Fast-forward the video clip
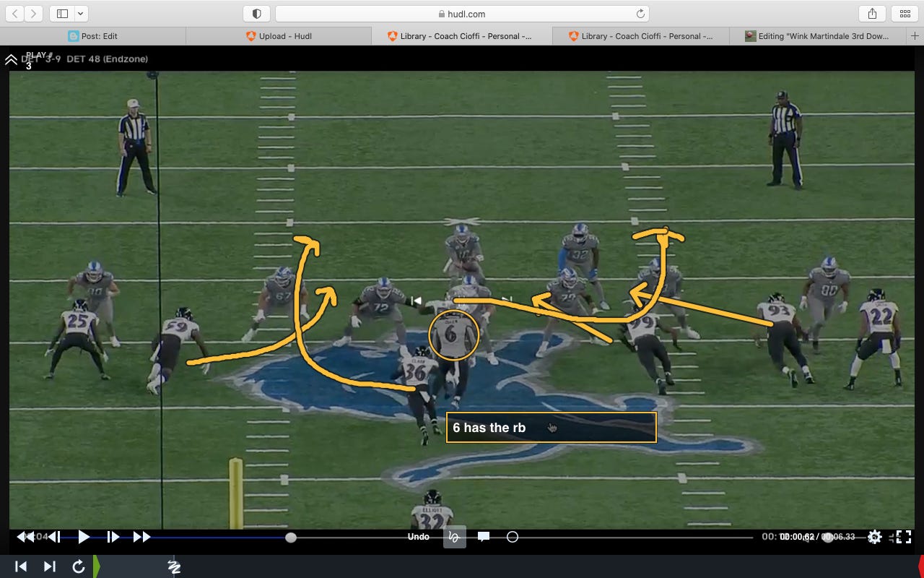Image resolution: width=924 pixels, height=578 pixels. (x=141, y=537)
